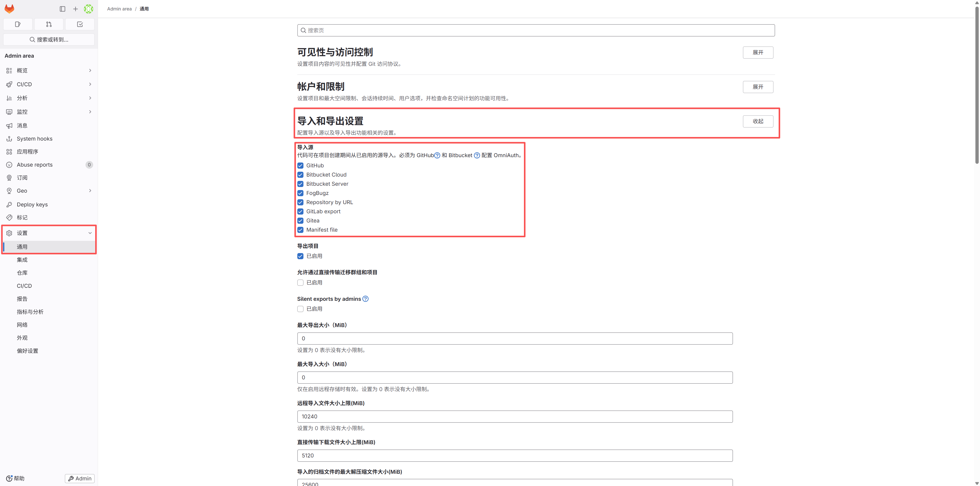Click the Abuse reports face icon
The image size is (980, 486).
(x=9, y=165)
